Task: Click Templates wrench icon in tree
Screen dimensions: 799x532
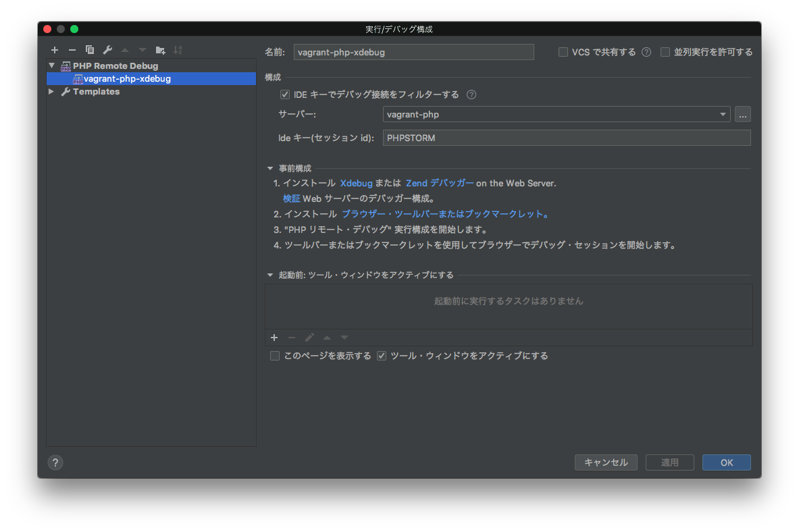Action: pyautogui.click(x=66, y=92)
